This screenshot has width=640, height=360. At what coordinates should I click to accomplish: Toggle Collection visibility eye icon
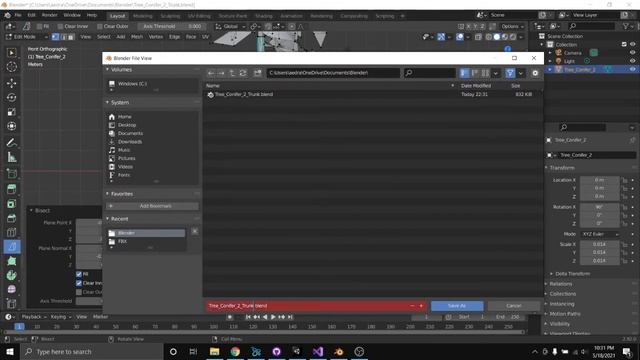pyautogui.click(x=632, y=44)
